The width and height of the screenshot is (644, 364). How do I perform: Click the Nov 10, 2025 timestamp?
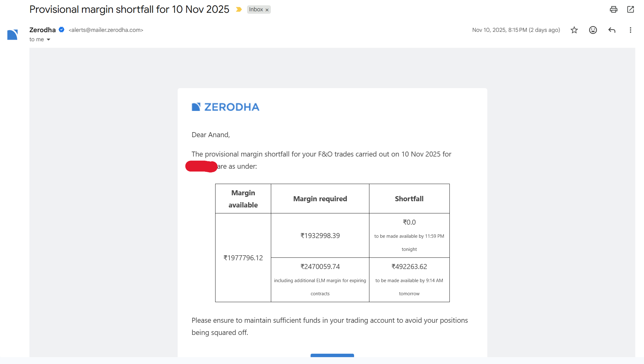[516, 30]
